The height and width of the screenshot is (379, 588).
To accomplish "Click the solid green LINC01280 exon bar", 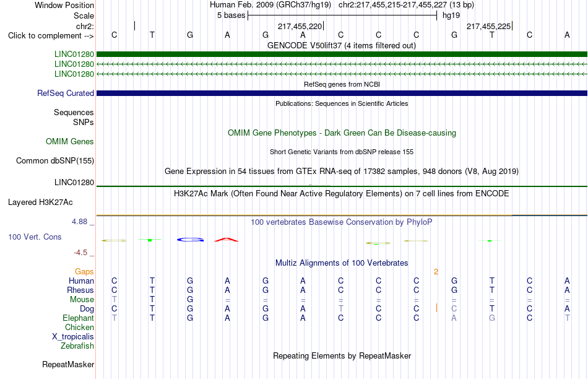I will pyautogui.click(x=342, y=54).
